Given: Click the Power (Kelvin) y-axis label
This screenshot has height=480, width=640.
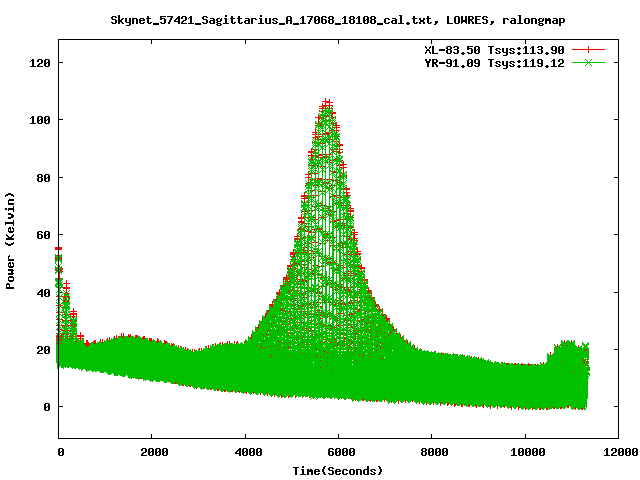Looking at the screenshot, I should (10, 241).
